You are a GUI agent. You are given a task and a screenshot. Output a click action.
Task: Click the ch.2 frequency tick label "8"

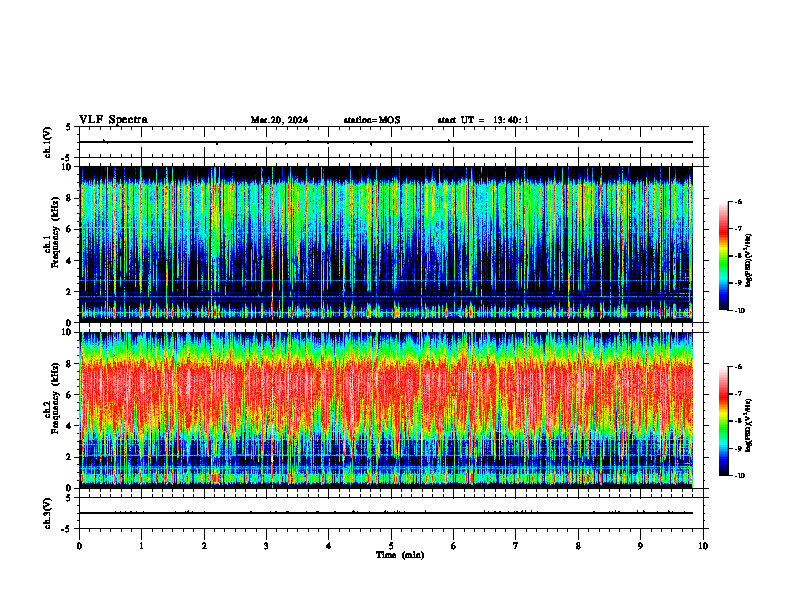point(70,364)
